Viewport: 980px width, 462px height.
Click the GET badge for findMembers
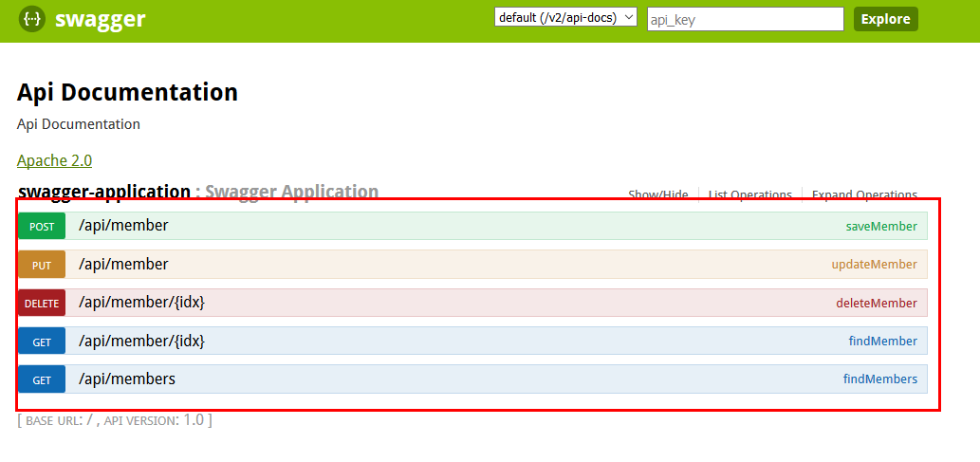pyautogui.click(x=42, y=379)
